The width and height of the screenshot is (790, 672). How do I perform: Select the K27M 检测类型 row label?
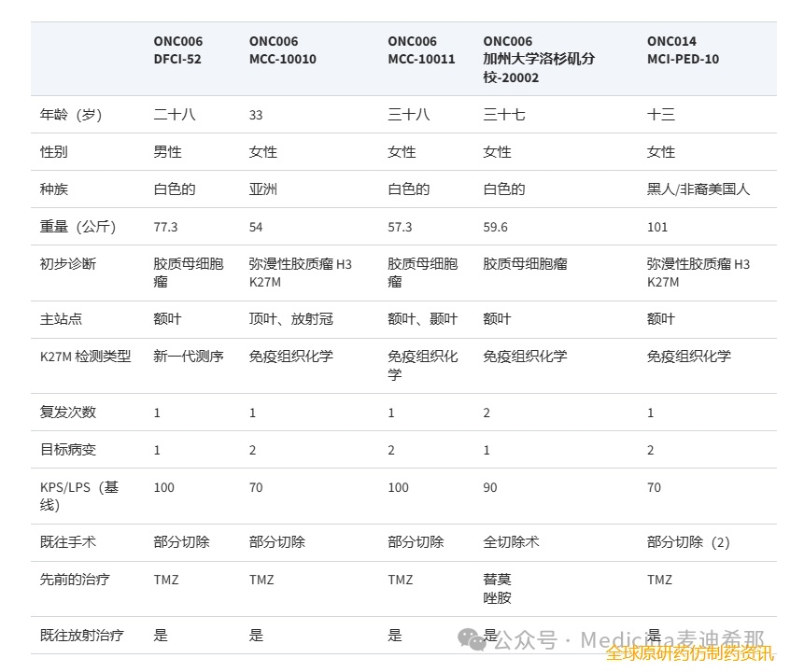(x=85, y=356)
